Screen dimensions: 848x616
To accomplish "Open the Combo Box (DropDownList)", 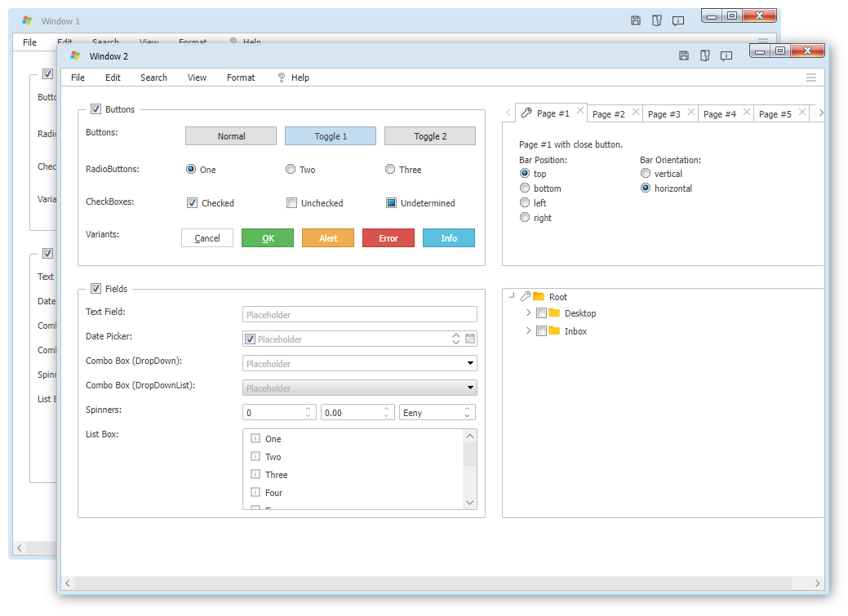I will coord(360,388).
